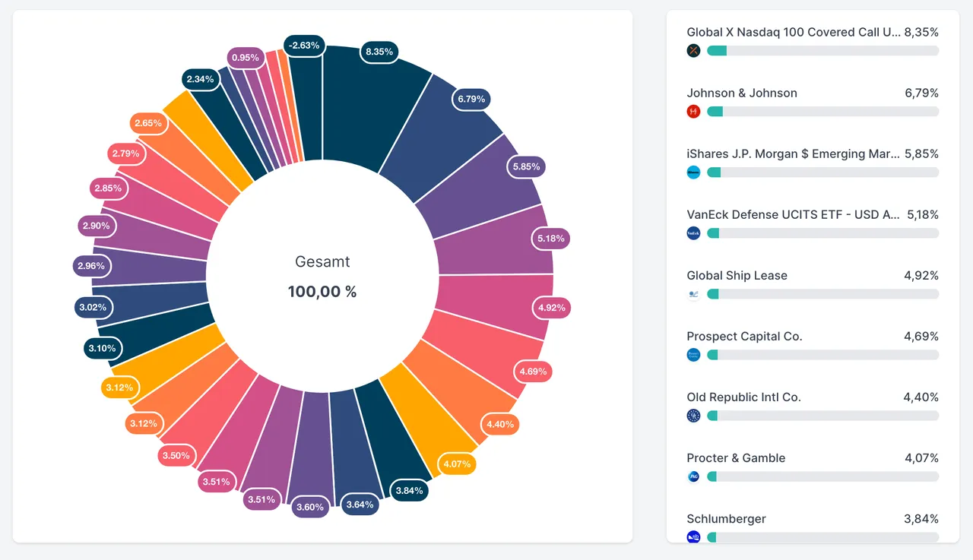Select the Prospect Capital Co. holding name
973x560 pixels.
click(744, 336)
